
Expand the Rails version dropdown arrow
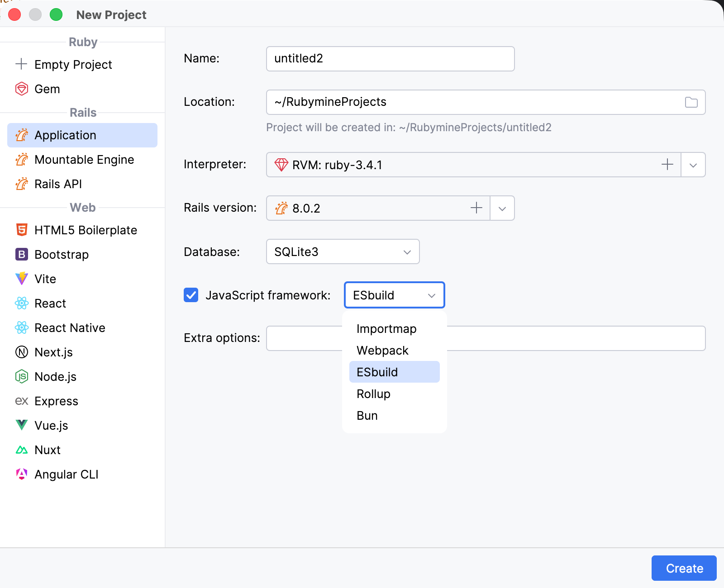tap(502, 208)
